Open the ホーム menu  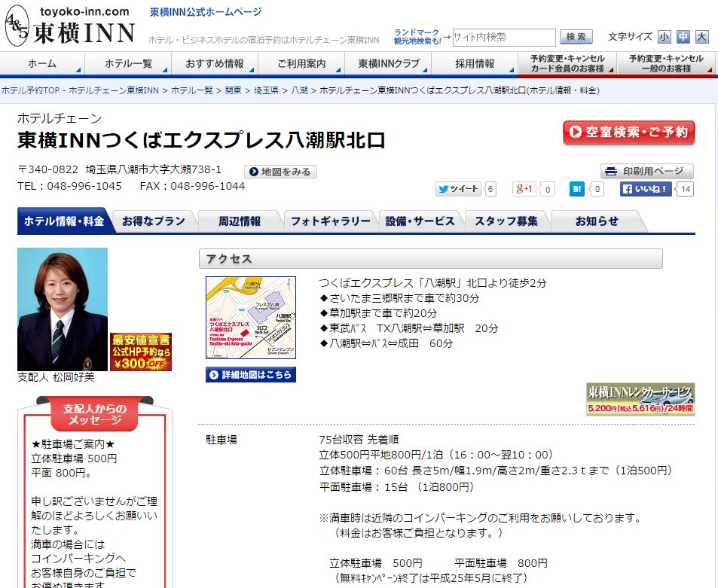[42, 63]
